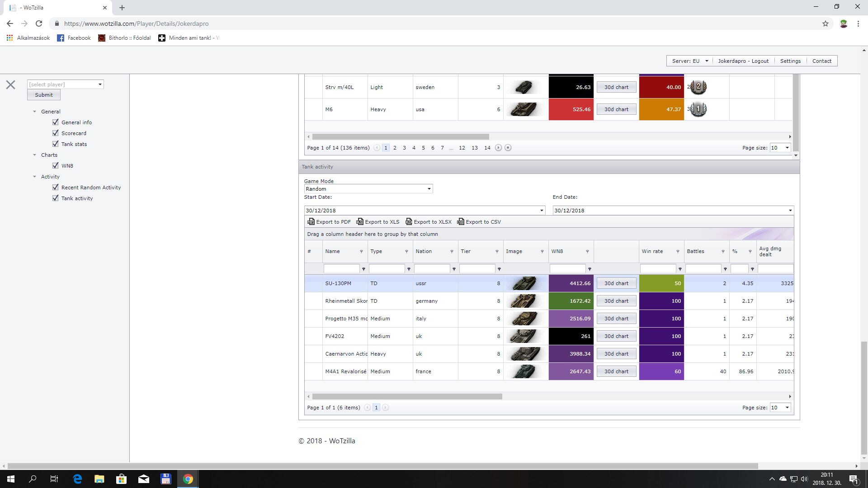Screen dimensions: 868x488
Task: Open Windows Start menu
Action: 10,479
